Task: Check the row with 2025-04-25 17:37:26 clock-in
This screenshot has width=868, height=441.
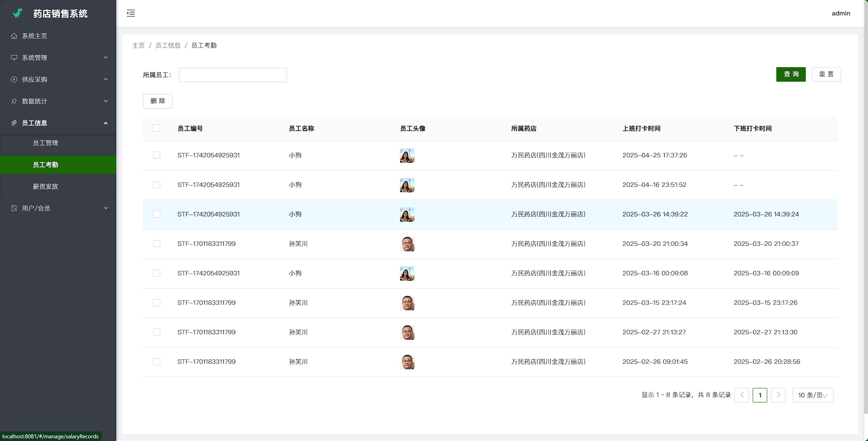Action: pyautogui.click(x=157, y=155)
